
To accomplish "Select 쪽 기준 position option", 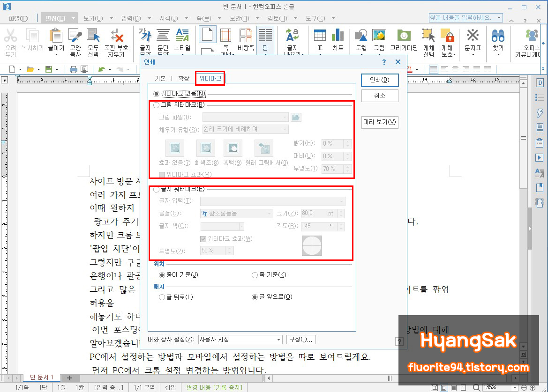I will (255, 275).
